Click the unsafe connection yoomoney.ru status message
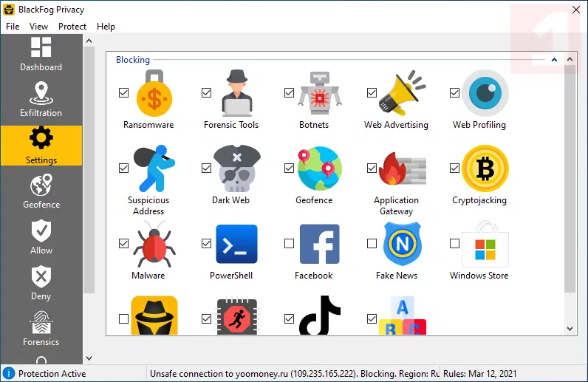 tap(295, 374)
